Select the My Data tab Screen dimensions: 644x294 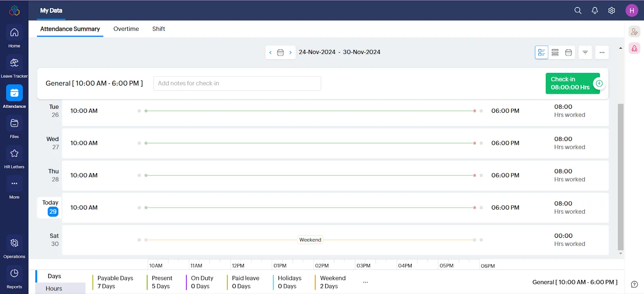coord(51,10)
